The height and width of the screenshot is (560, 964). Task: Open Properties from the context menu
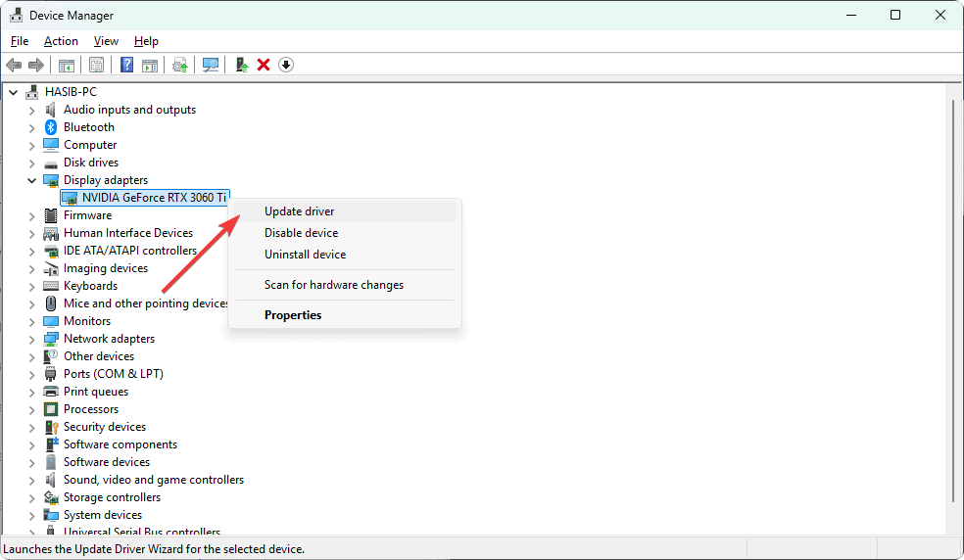pos(345,315)
